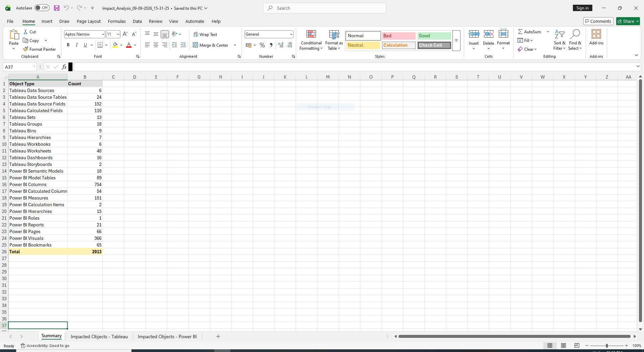
Task: Switch to Impacted Objects - Power BI sheet
Action: coord(167,337)
